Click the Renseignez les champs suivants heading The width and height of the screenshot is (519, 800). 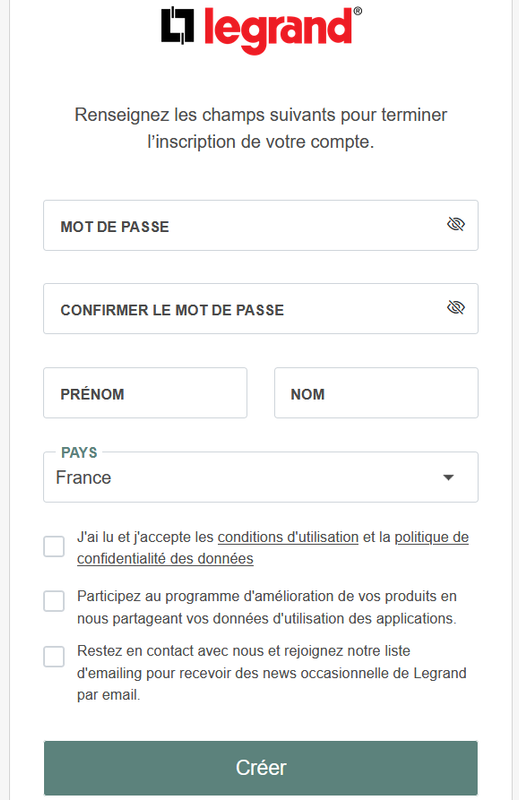pyautogui.click(x=261, y=128)
